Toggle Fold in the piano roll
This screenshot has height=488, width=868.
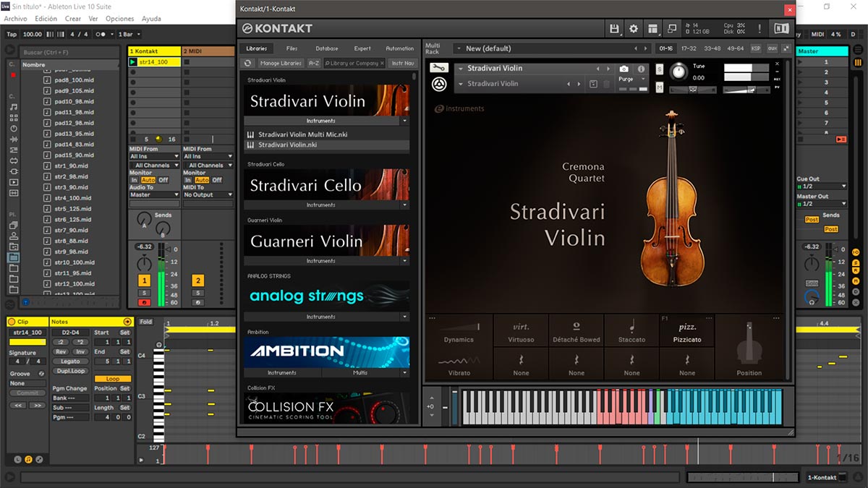tap(146, 322)
